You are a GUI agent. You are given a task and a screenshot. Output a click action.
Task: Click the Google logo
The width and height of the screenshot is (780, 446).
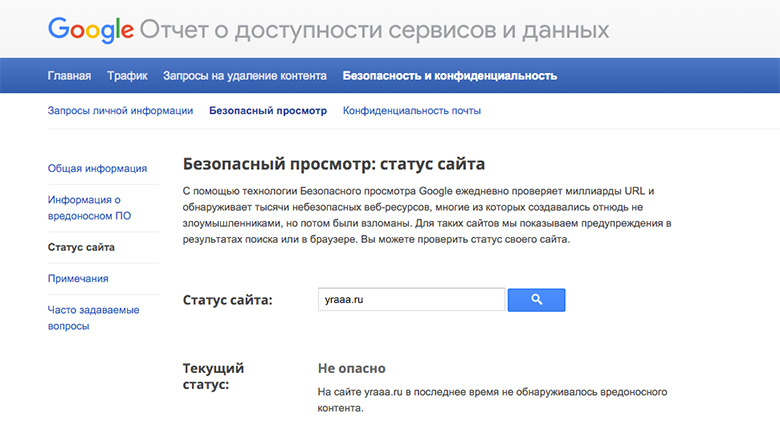[91, 30]
